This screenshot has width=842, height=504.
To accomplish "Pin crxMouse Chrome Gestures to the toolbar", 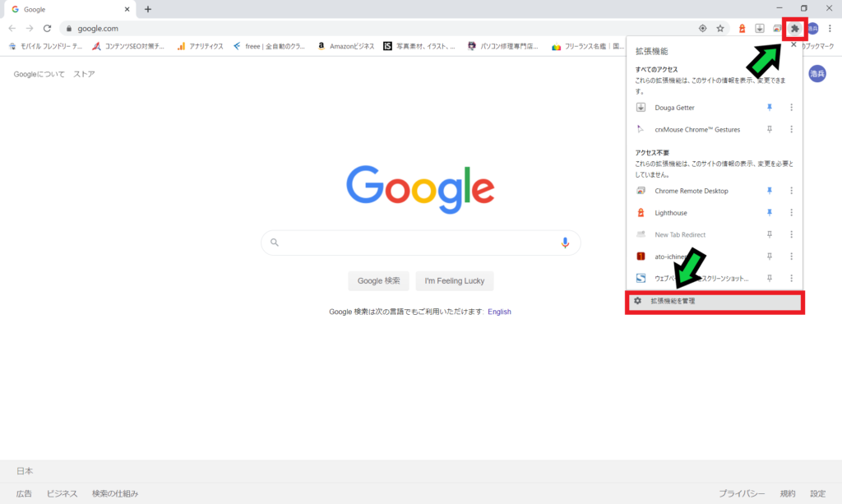I will (x=770, y=130).
